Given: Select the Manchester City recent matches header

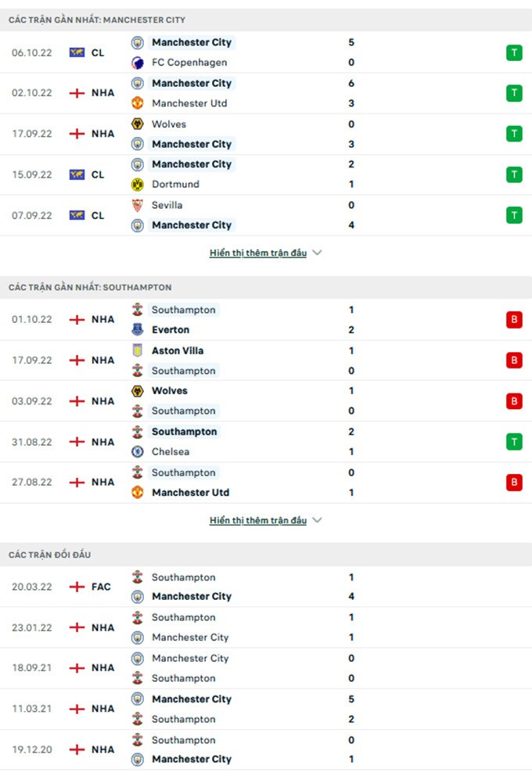Looking at the screenshot, I should coord(97,20).
